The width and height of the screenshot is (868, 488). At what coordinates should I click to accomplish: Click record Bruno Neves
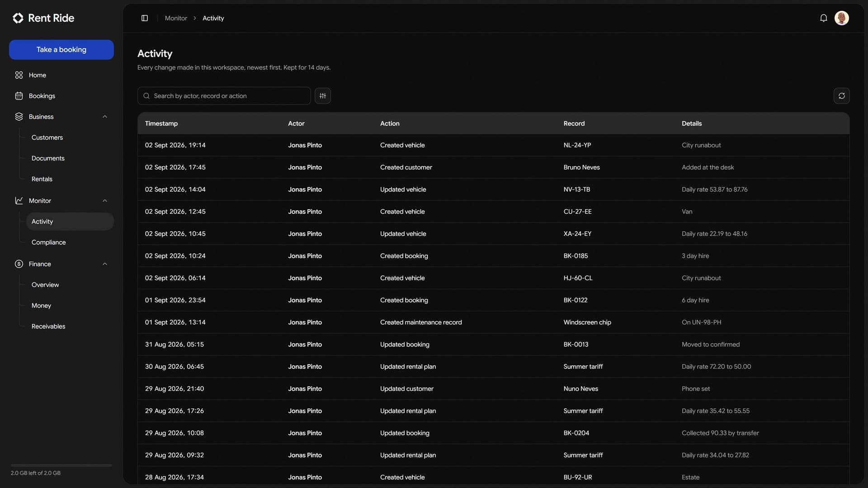(x=582, y=167)
